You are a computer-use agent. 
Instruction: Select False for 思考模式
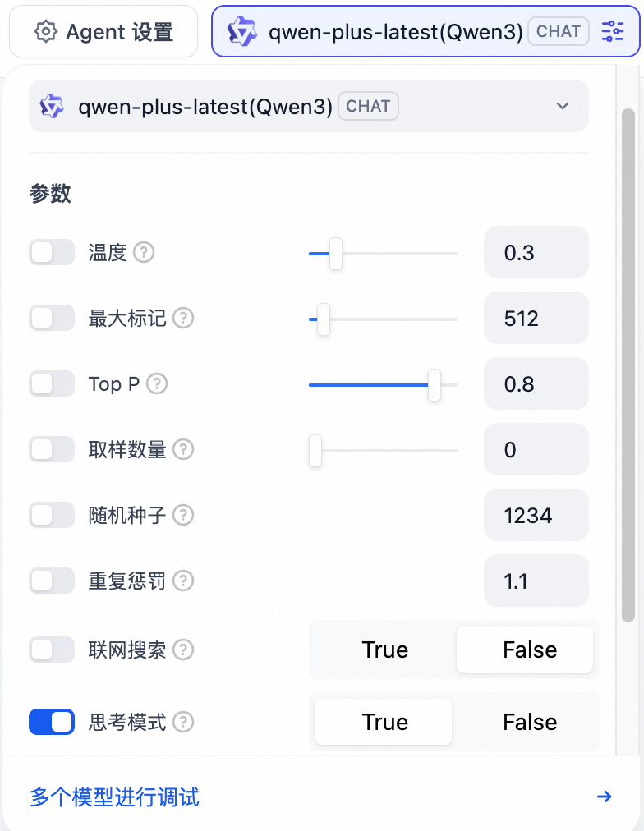coord(529,723)
